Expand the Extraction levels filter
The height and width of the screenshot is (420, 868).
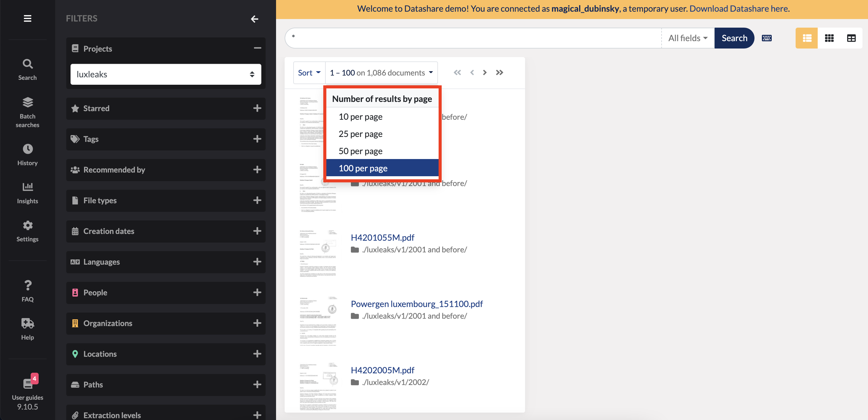click(x=257, y=415)
